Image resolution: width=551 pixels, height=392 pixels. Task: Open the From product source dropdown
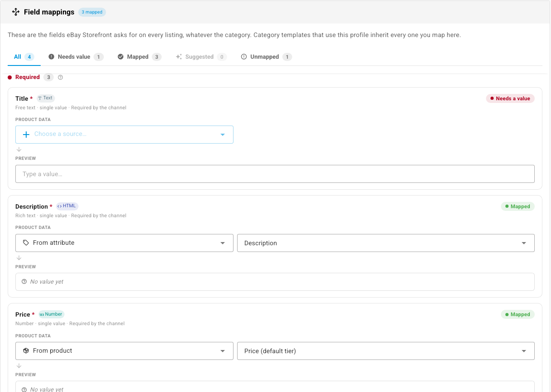[124, 351]
